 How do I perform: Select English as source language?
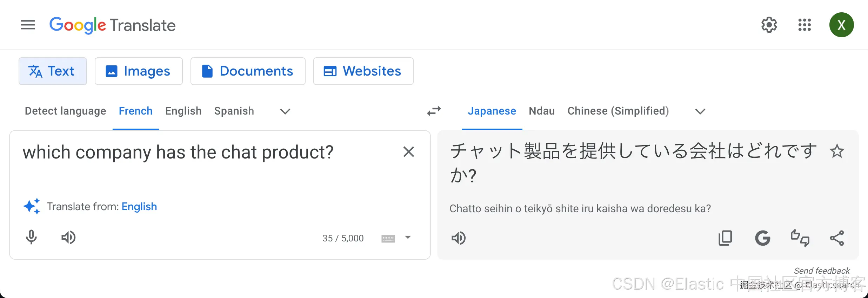tap(183, 111)
